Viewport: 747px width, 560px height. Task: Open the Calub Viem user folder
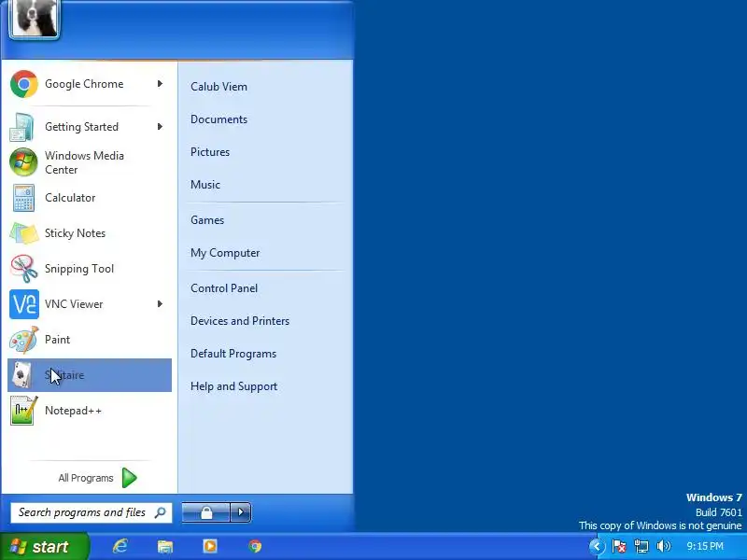tap(218, 87)
